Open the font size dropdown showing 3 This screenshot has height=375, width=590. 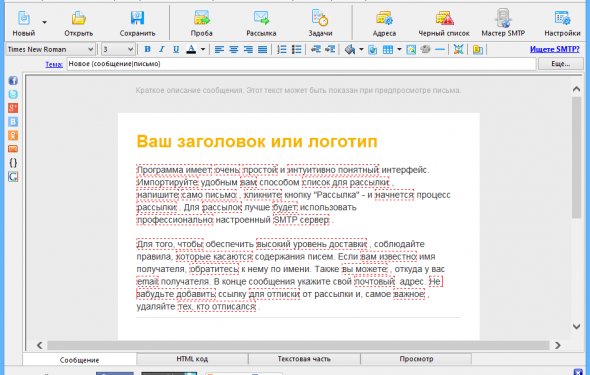pos(118,49)
